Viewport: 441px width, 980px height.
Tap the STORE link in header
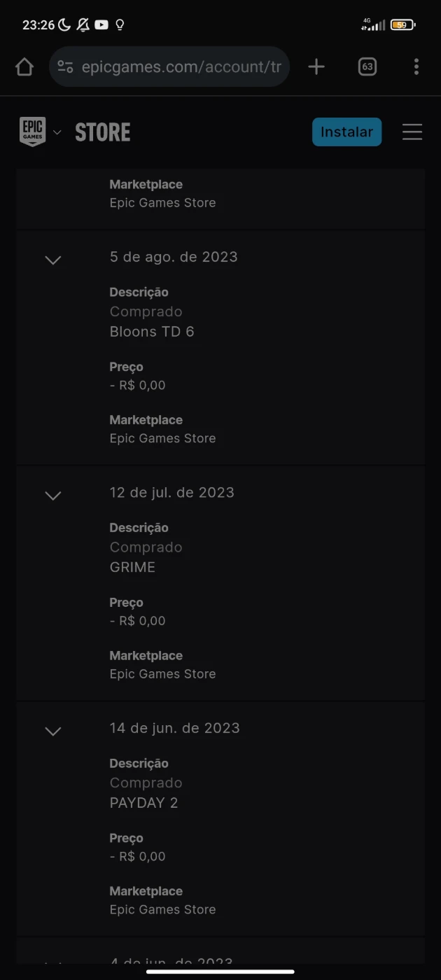point(103,132)
